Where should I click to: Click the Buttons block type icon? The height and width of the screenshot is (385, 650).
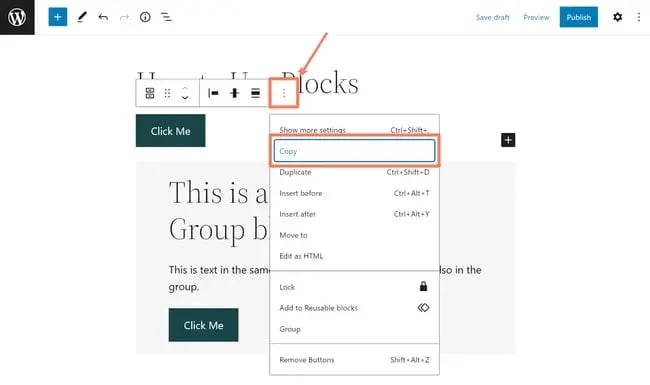pyautogui.click(x=150, y=93)
